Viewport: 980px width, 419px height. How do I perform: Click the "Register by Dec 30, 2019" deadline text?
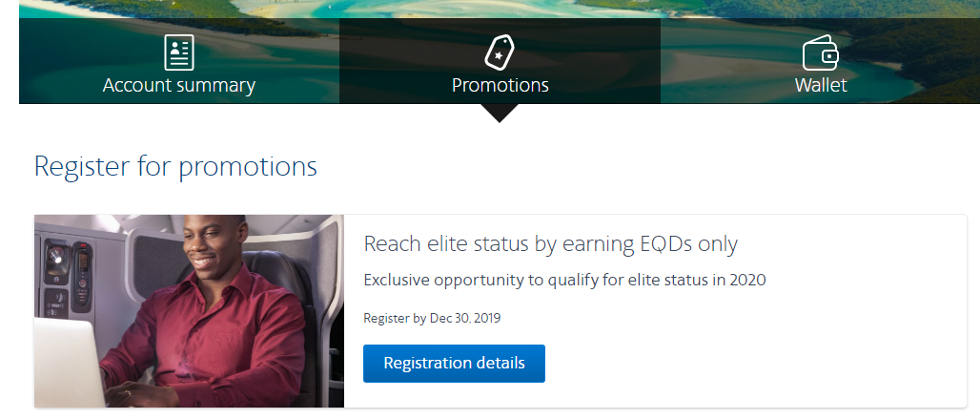pos(432,318)
